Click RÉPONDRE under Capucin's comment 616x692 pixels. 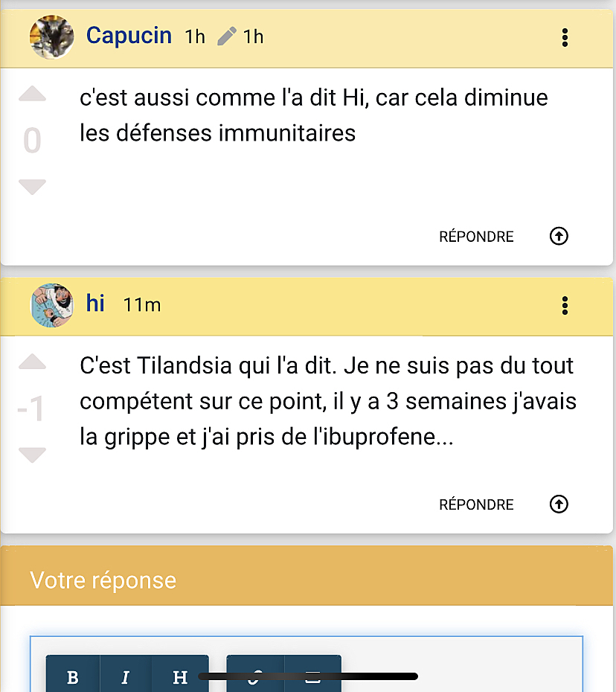pyautogui.click(x=476, y=237)
